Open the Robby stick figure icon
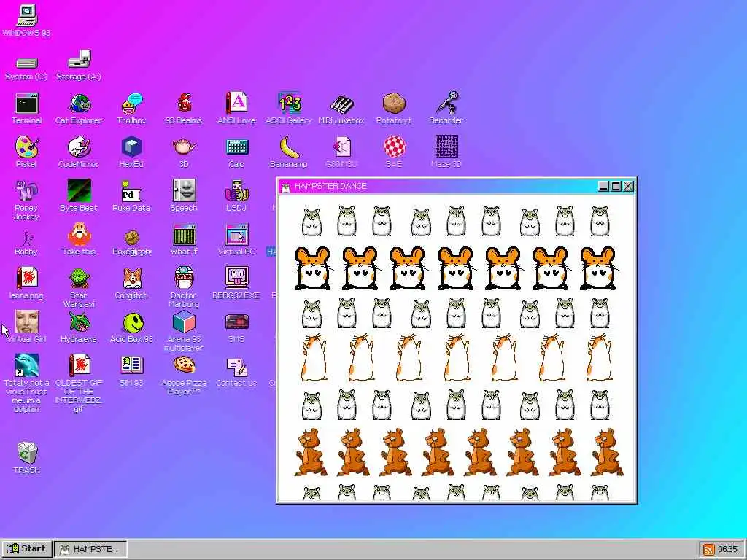This screenshot has width=747, height=560. (x=27, y=238)
